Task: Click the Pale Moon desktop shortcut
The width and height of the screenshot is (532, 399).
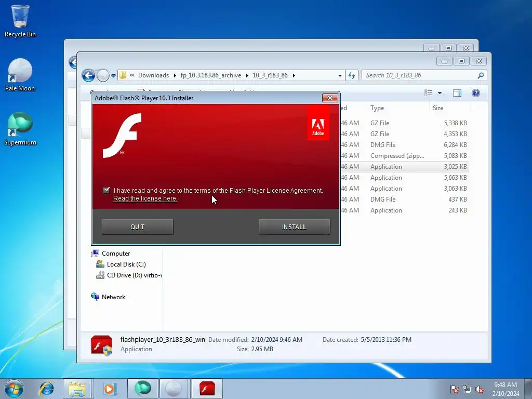Action: click(x=20, y=75)
